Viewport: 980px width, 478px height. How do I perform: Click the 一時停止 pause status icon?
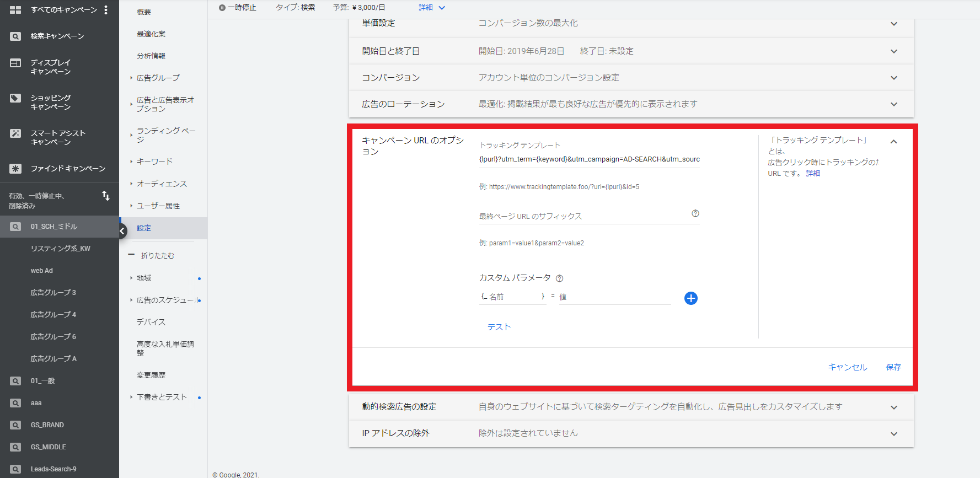pyautogui.click(x=222, y=8)
